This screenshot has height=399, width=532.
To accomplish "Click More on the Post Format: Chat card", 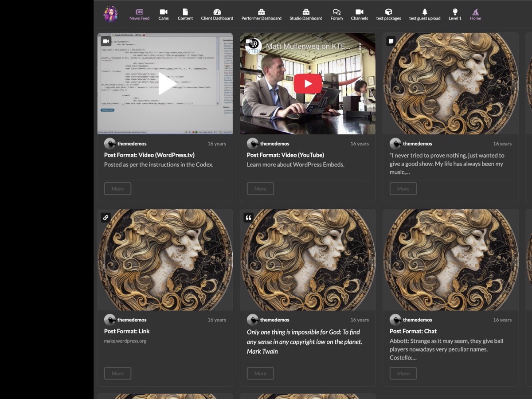I will pos(403,373).
